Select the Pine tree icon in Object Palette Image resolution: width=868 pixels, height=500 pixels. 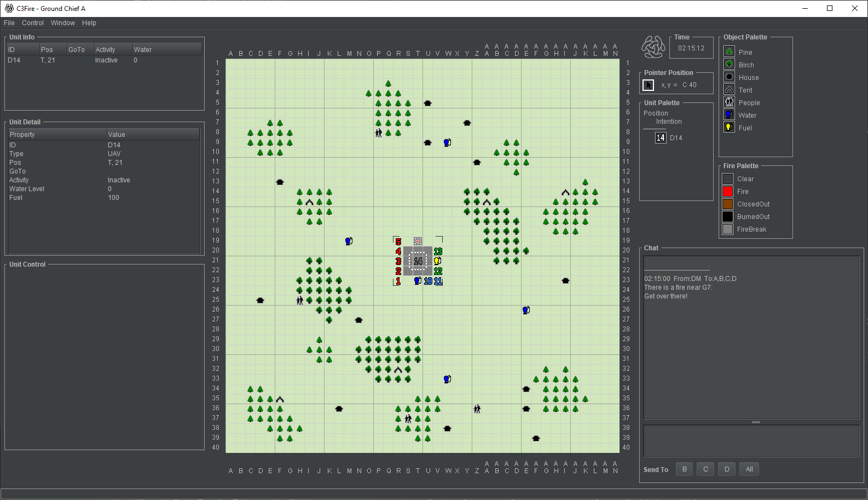(729, 51)
